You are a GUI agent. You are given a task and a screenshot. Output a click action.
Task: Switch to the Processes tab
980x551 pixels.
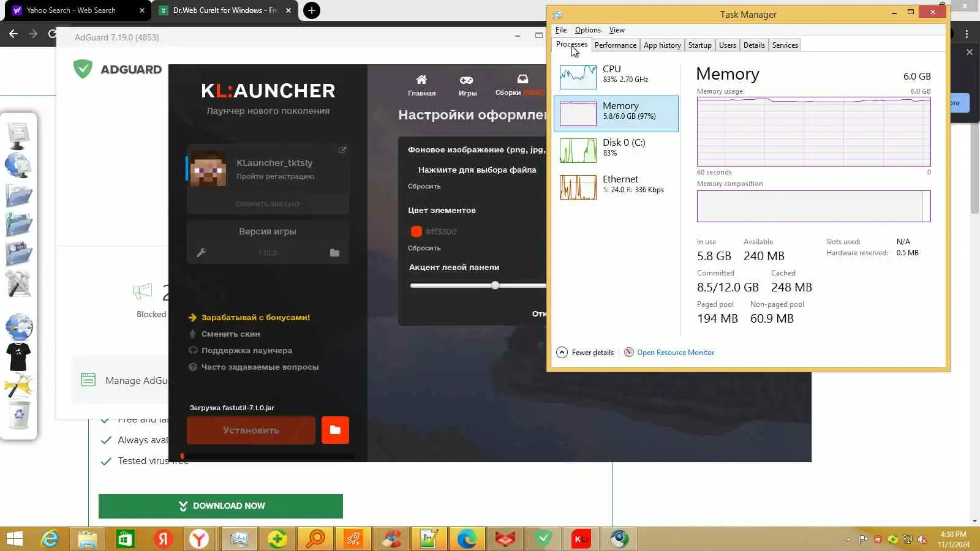571,44
